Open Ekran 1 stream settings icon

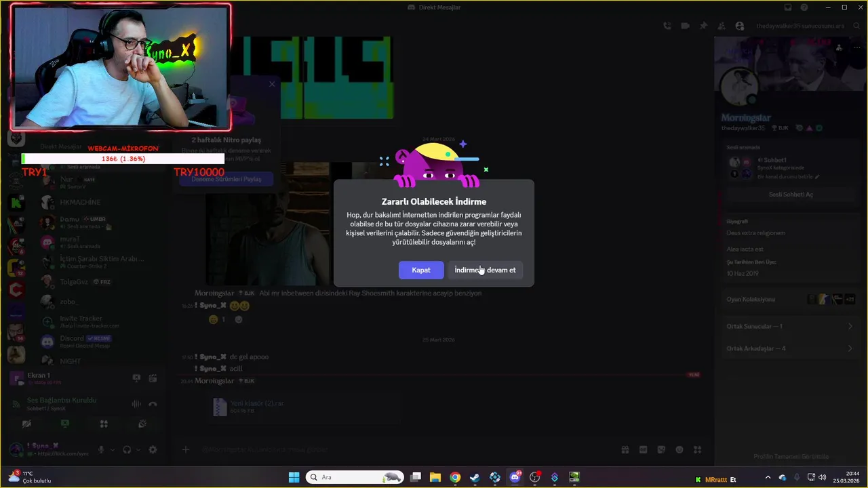tap(153, 378)
